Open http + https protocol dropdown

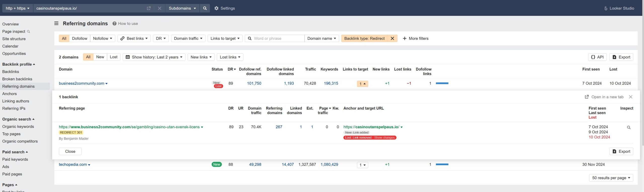click(x=18, y=8)
